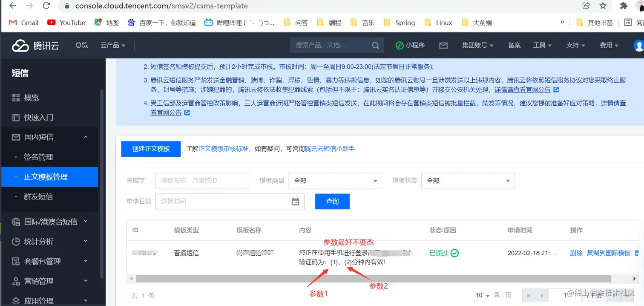Collapse the 国内短信 sidebar section

50,137
